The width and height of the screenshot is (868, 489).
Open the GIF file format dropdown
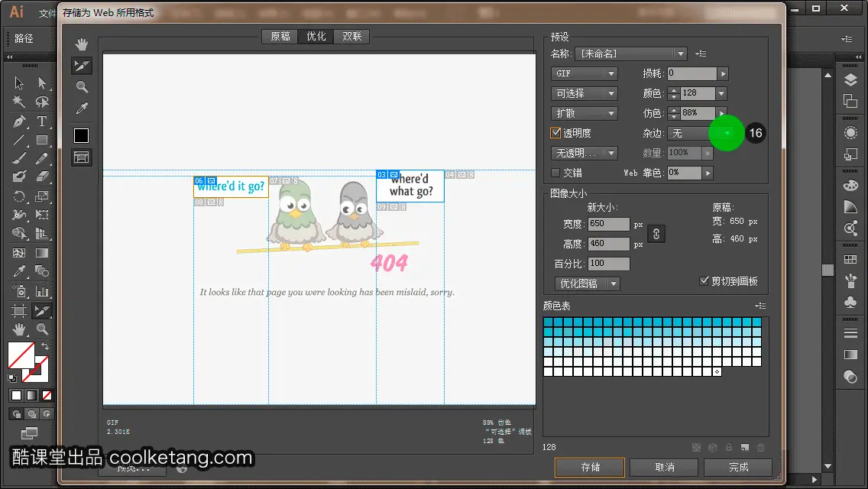584,73
